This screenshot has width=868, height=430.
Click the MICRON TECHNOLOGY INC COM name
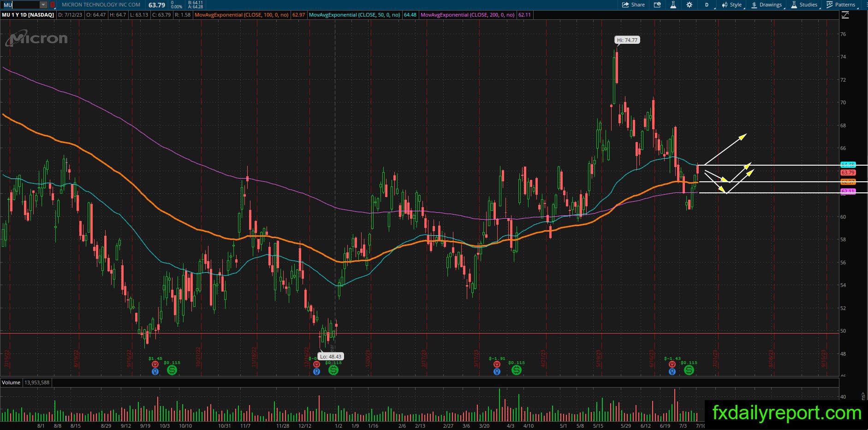click(x=101, y=5)
